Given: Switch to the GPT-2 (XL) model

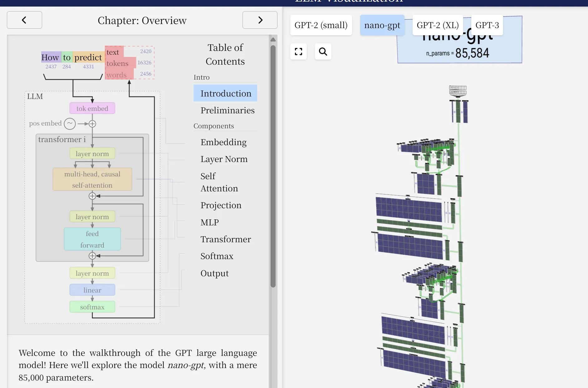Looking at the screenshot, I should click(x=438, y=25).
